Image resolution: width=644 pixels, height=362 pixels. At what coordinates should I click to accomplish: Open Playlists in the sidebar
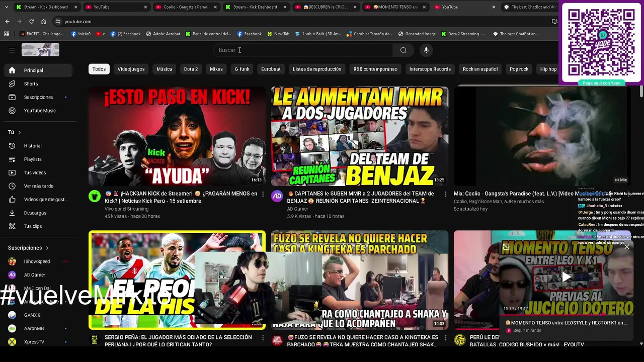coord(33,159)
